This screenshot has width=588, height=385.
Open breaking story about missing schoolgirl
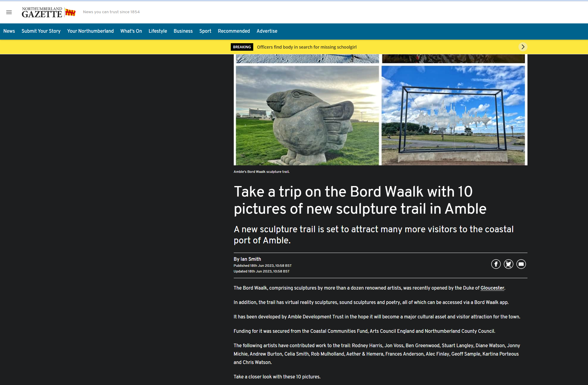point(307,47)
